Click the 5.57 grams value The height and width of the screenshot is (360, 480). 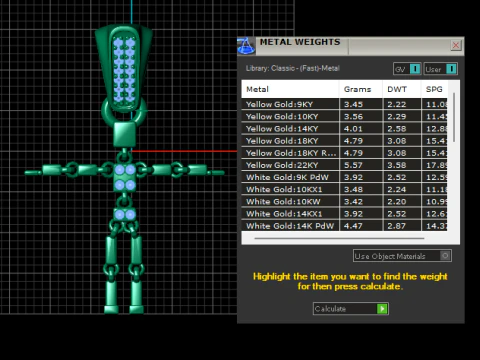click(x=353, y=165)
